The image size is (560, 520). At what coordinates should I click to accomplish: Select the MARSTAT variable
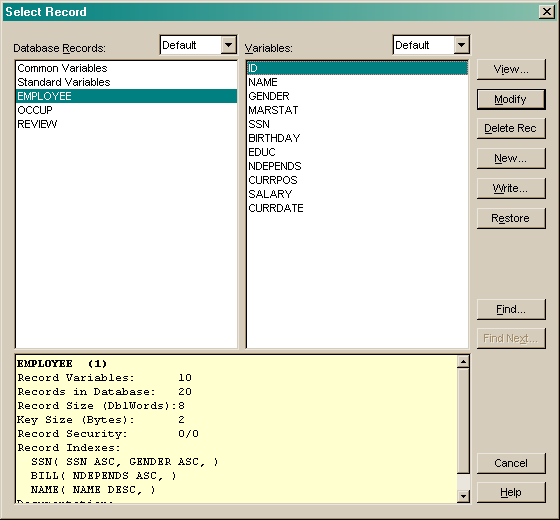tap(357, 110)
